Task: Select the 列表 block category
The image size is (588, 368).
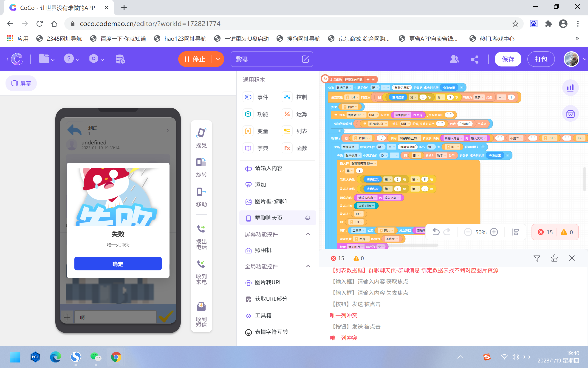Action: [x=295, y=131]
